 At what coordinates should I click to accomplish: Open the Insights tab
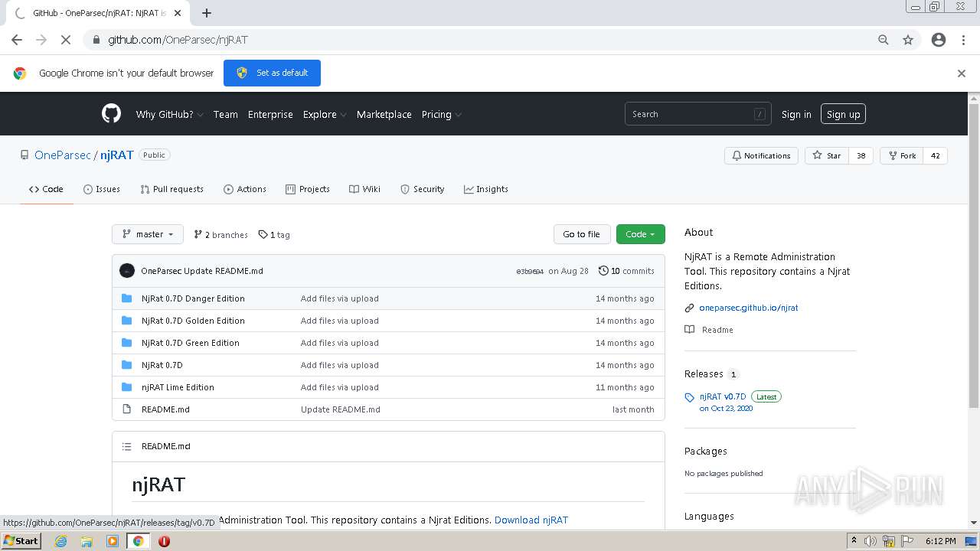point(486,189)
